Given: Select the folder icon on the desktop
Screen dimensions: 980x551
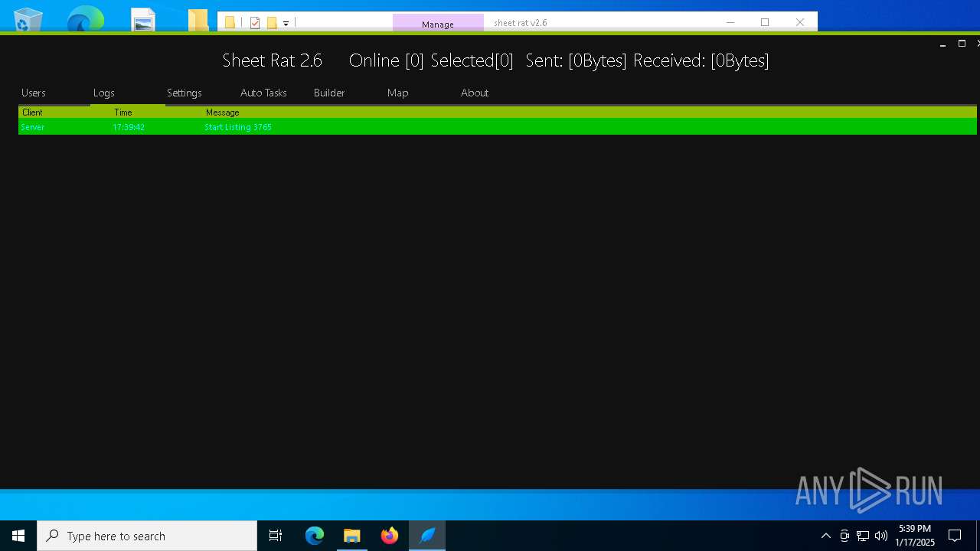Looking at the screenshot, I should [198, 19].
